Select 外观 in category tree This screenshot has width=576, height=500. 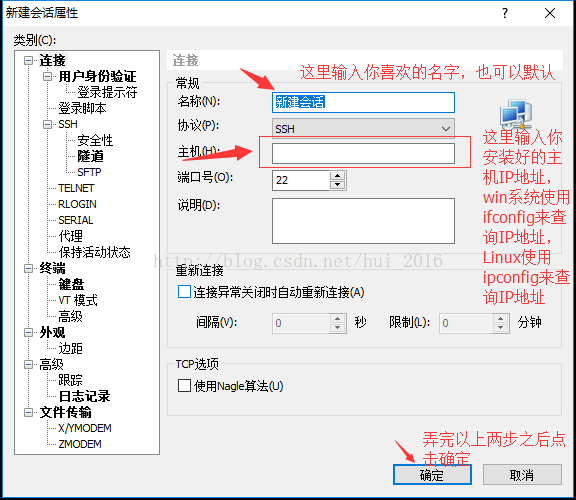53,332
